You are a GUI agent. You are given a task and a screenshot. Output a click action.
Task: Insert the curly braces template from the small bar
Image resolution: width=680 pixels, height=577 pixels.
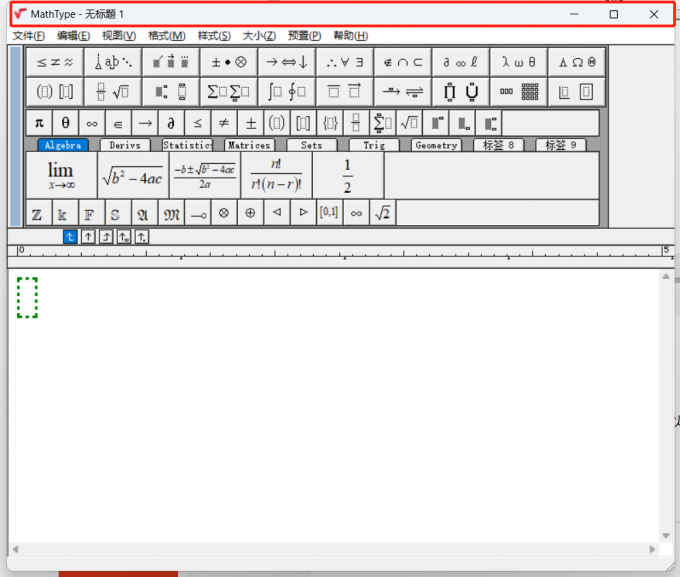[330, 123]
